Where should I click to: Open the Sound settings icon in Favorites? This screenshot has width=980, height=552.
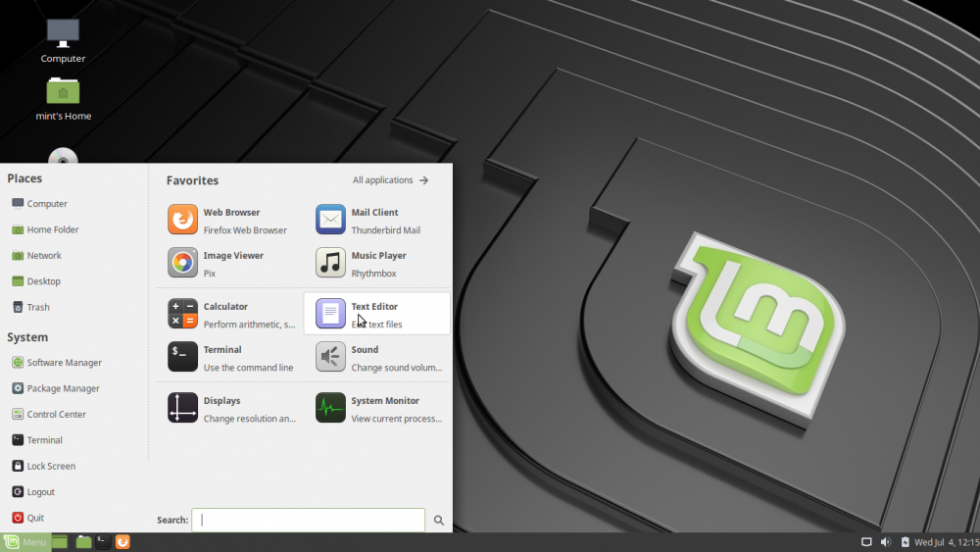[330, 357]
